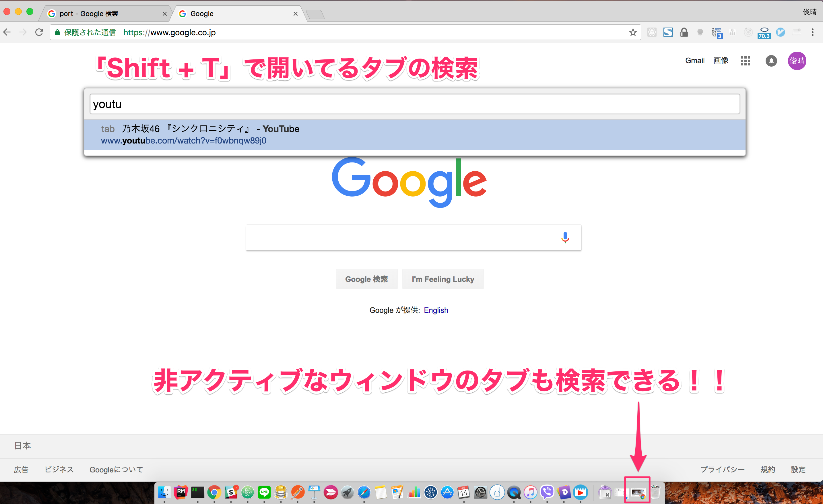Viewport: 823px width, 504px height.
Task: Click the extension icon showing 70.3 badge
Action: click(x=764, y=33)
